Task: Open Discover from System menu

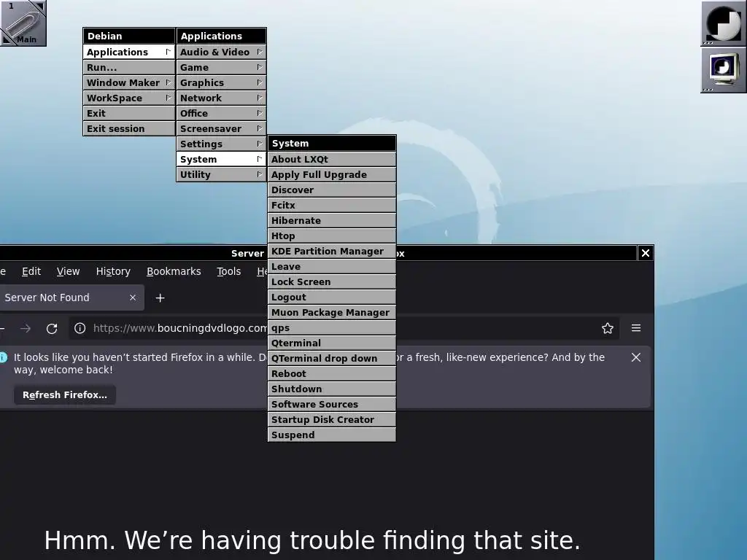Action: [x=332, y=190]
